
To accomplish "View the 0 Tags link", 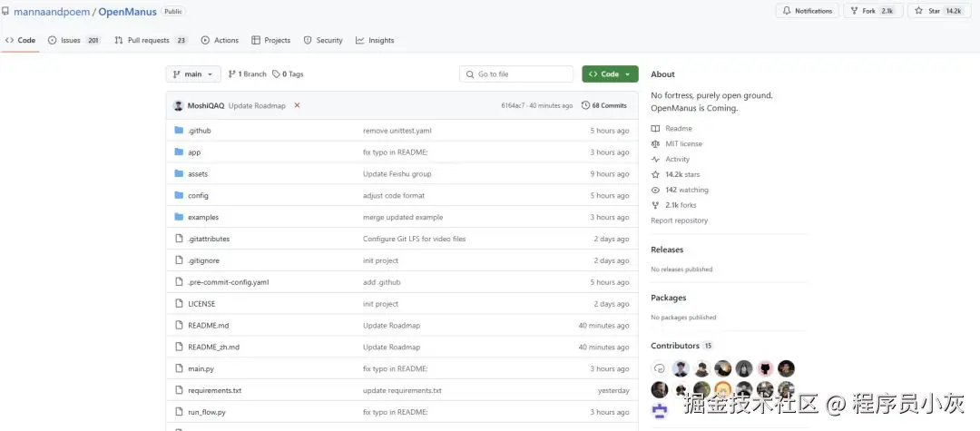I will tap(289, 73).
